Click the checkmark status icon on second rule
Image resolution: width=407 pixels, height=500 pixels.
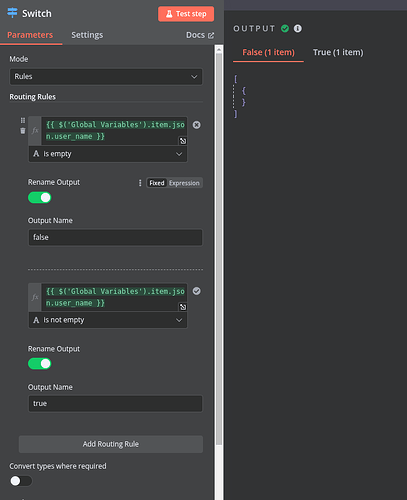coord(197,291)
